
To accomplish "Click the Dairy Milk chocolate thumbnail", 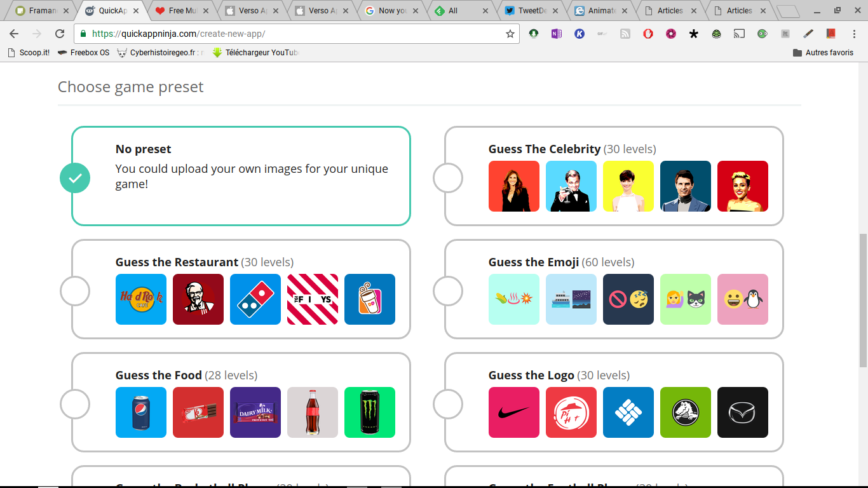I will (x=255, y=412).
